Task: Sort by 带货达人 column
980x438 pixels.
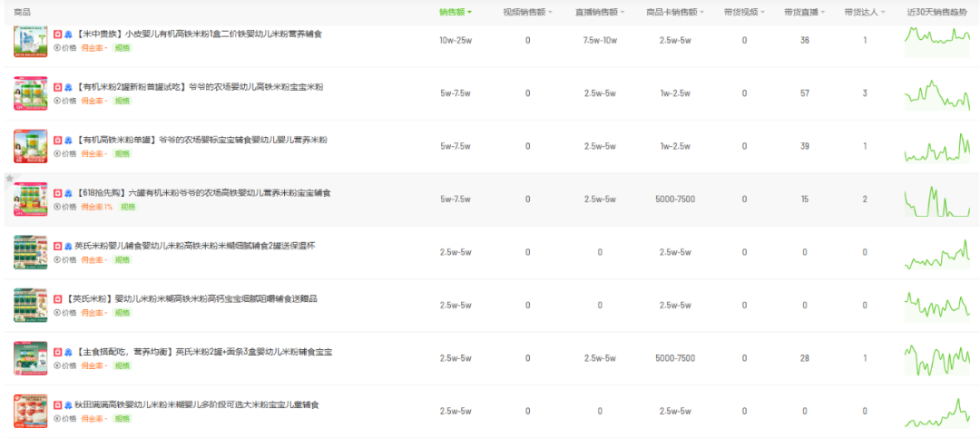Action: click(x=864, y=12)
